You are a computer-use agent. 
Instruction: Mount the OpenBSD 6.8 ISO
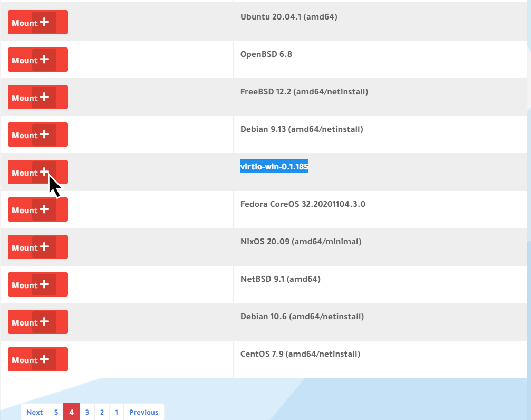[38, 60]
